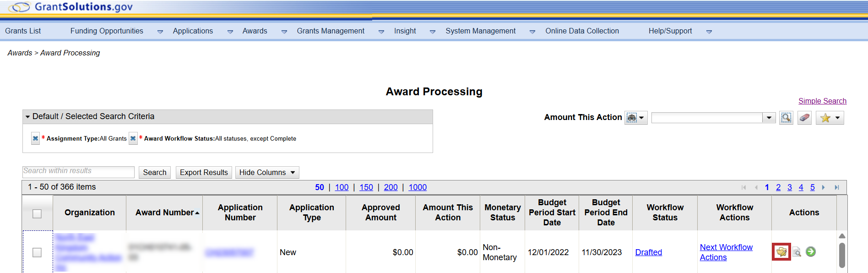Expand the search value combo box arrow

point(769,118)
